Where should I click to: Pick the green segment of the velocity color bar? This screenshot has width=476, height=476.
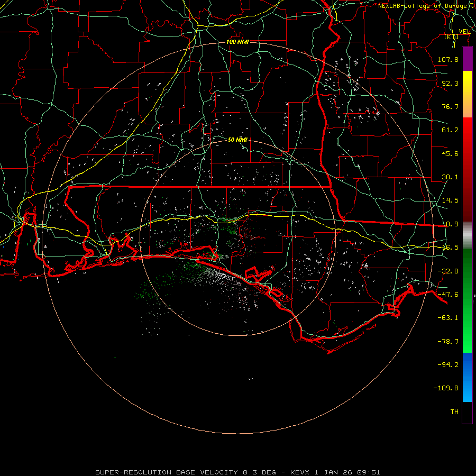(467, 300)
